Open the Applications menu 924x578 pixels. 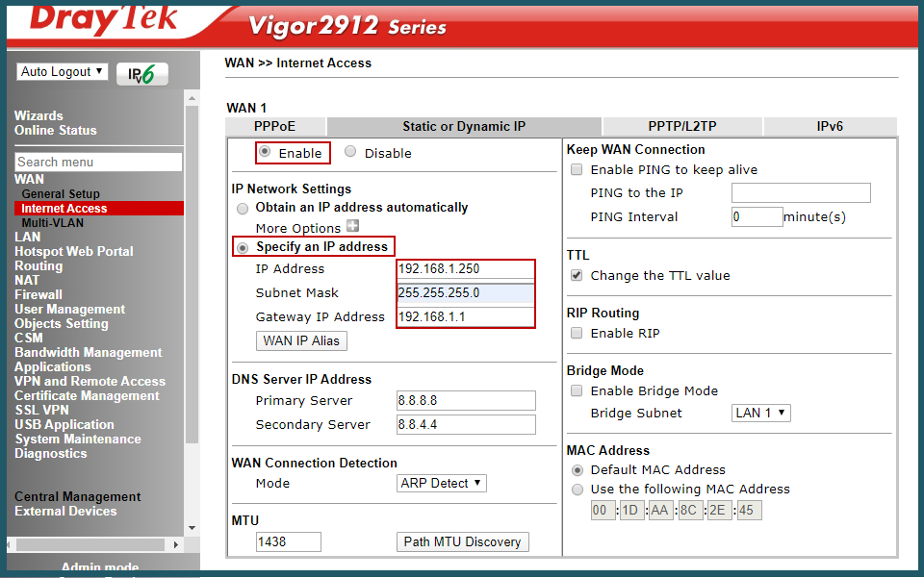[52, 366]
